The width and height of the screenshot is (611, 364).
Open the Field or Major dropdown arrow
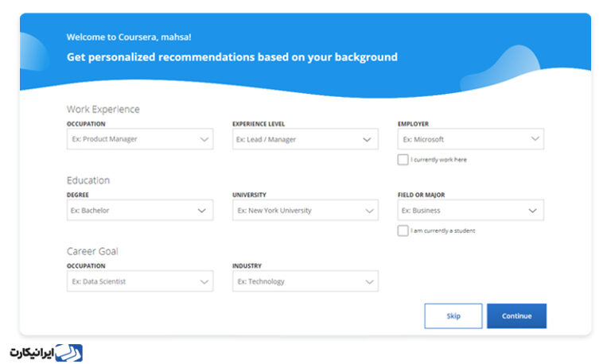tap(533, 211)
